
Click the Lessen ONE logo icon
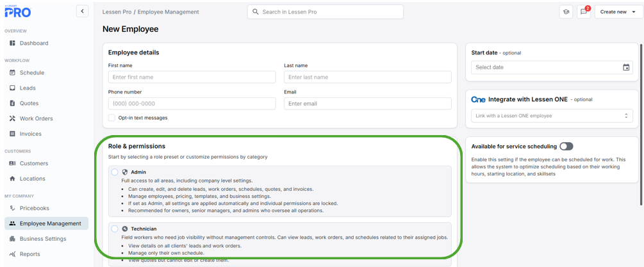click(478, 100)
